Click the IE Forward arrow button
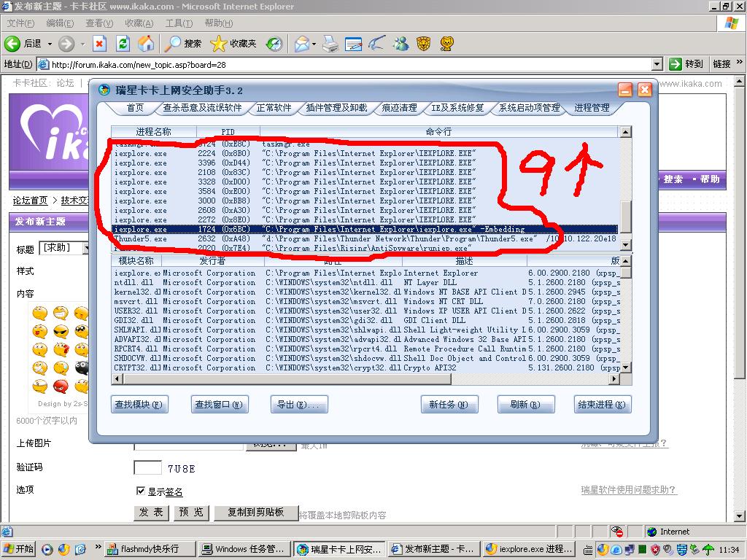The image size is (747, 560). [x=66, y=44]
